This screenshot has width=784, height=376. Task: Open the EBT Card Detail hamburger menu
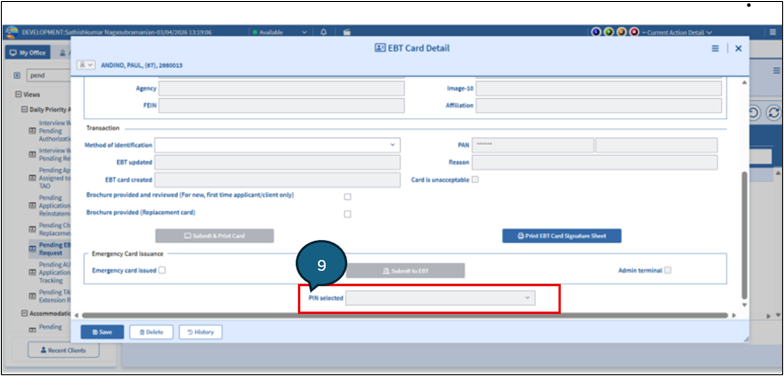(x=716, y=48)
